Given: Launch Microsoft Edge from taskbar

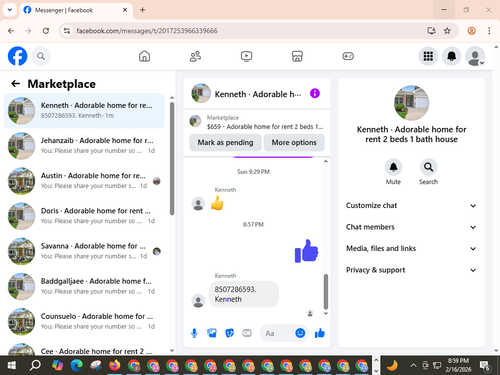Looking at the screenshot, I should [x=76, y=365].
